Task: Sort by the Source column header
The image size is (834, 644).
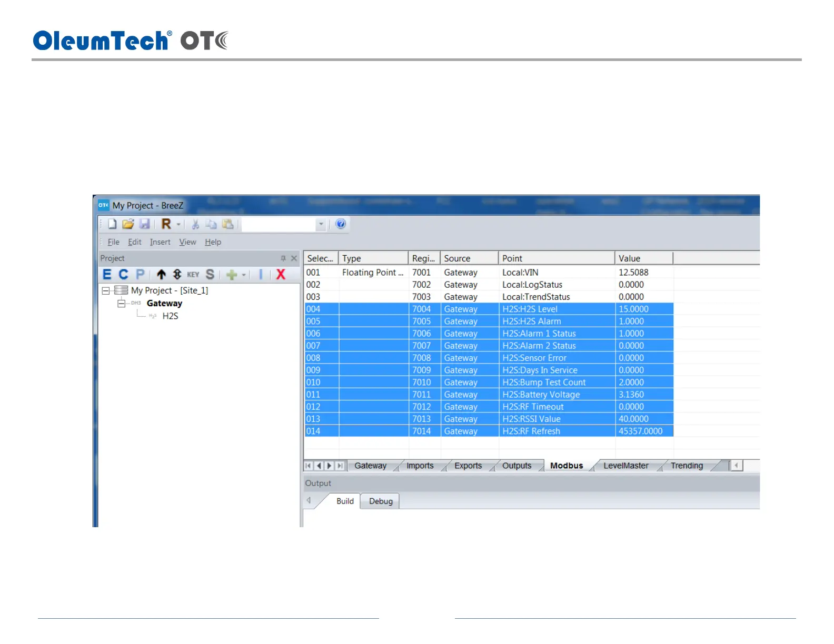Action: (470, 258)
